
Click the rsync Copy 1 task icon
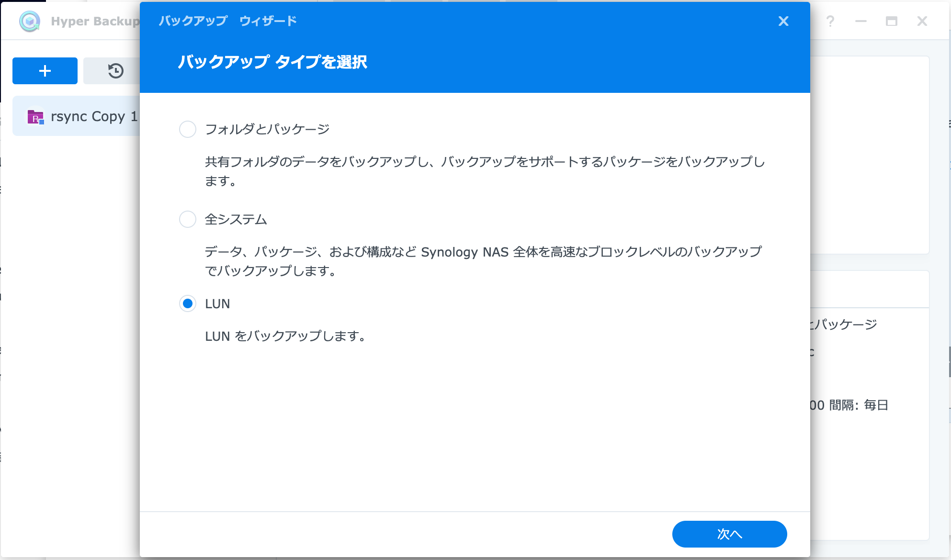tap(35, 116)
